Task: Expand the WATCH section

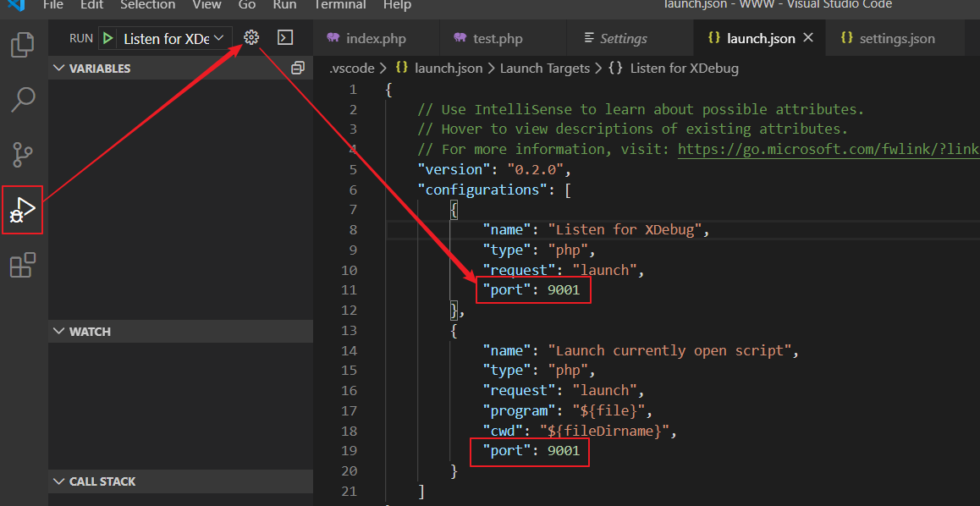Action: (58, 331)
